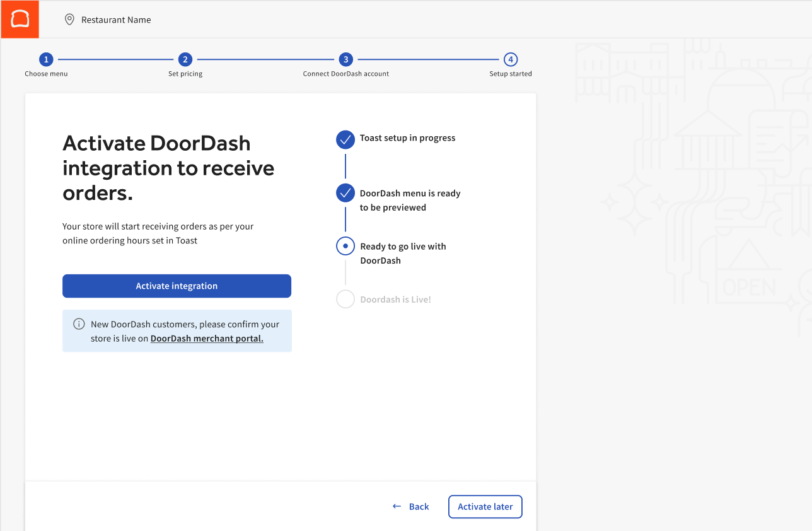
Task: Click the checkmark for DoorDash menu is ready
Action: pyautogui.click(x=345, y=193)
